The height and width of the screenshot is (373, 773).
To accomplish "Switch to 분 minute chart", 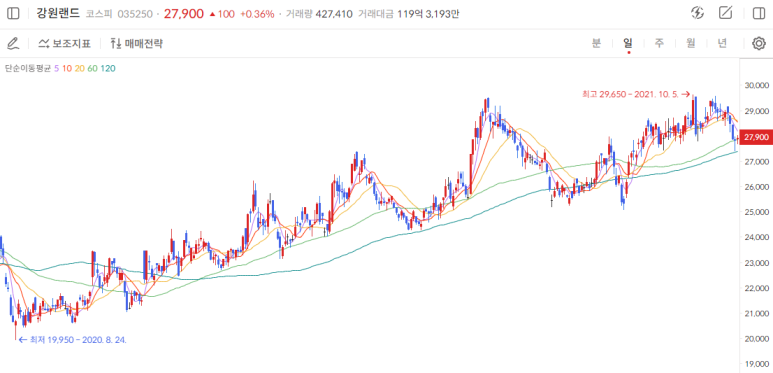I will pyautogui.click(x=597, y=43).
